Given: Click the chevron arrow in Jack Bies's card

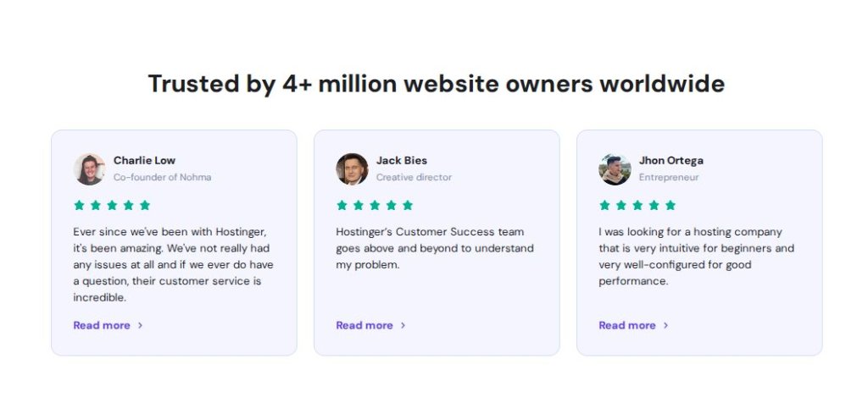Looking at the screenshot, I should pos(403,325).
